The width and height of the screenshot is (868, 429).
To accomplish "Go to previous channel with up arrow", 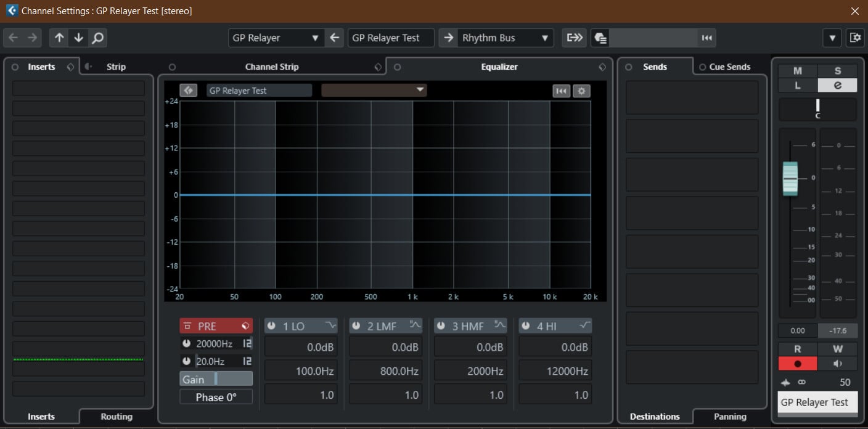I will pos(59,38).
